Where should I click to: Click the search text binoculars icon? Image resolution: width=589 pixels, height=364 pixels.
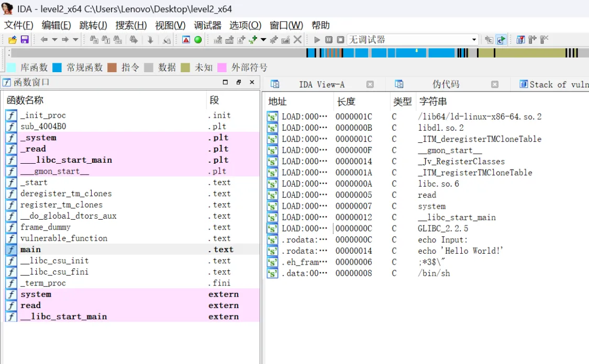pos(106,40)
